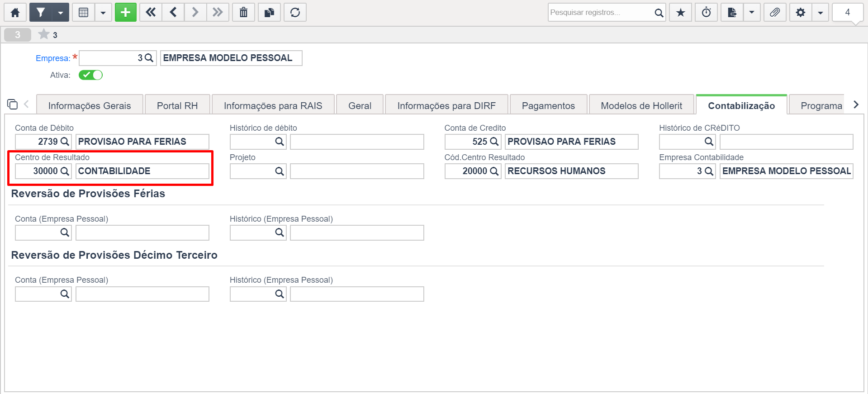Viewport: 868px width, 394px height.
Task: Look up Histórico under Reversão Décimo Terceiro
Action: tap(280, 294)
